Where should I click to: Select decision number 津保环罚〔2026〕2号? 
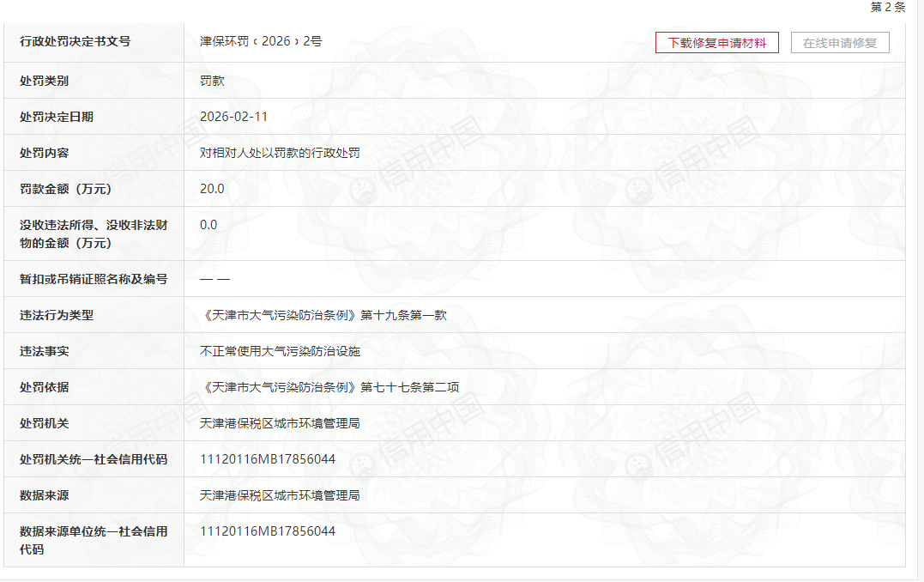tap(261, 41)
